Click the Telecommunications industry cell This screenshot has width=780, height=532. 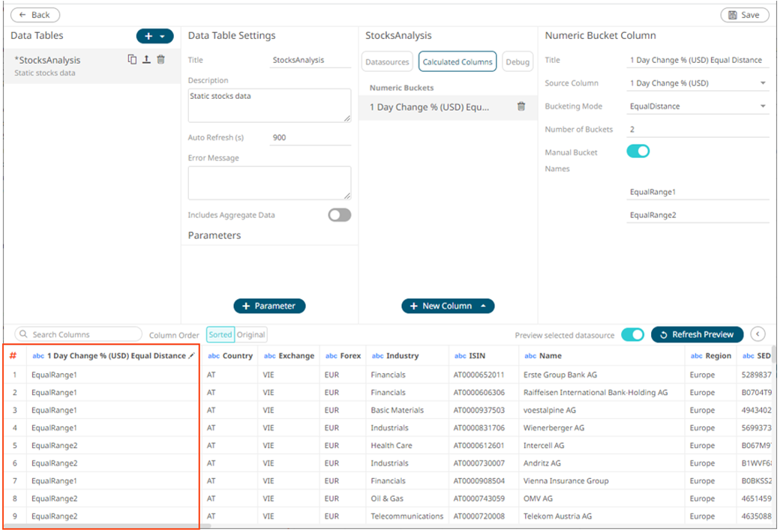(406, 516)
